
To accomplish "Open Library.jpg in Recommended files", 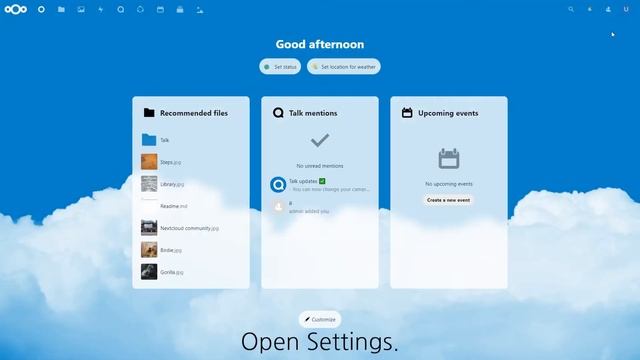I will pyautogui.click(x=191, y=184).
